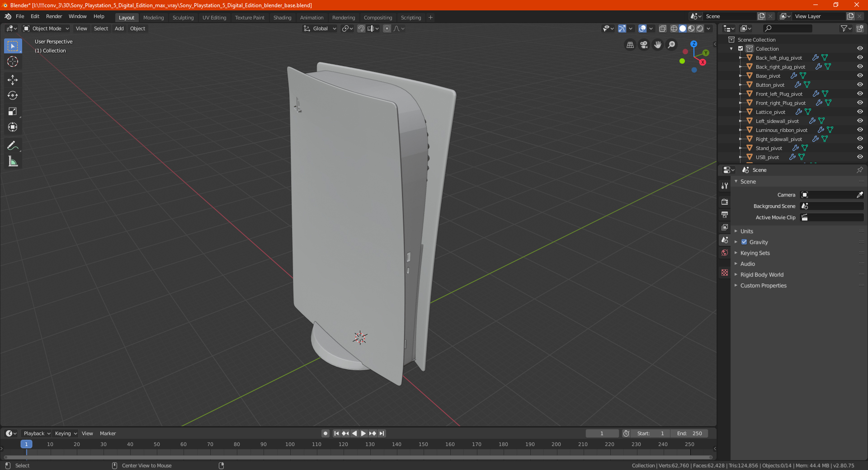Jump to the timeline start frame

coord(336,433)
